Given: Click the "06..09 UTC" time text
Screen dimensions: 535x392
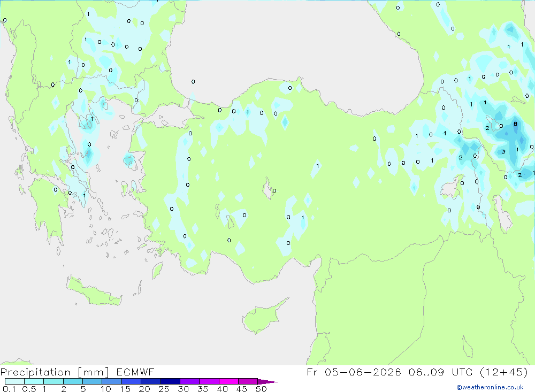Looking at the screenshot, I should 441,372.
